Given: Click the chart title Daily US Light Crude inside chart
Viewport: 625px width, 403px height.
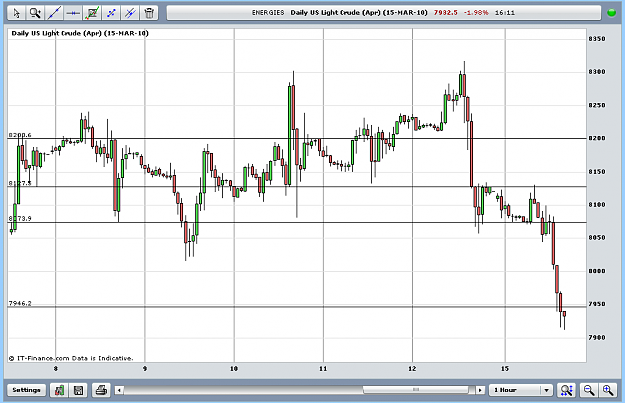Looking at the screenshot, I should [x=80, y=33].
